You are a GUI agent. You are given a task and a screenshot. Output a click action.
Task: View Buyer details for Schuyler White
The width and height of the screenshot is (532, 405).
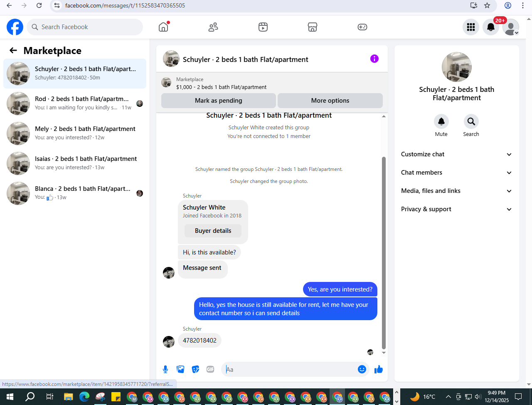[213, 231]
